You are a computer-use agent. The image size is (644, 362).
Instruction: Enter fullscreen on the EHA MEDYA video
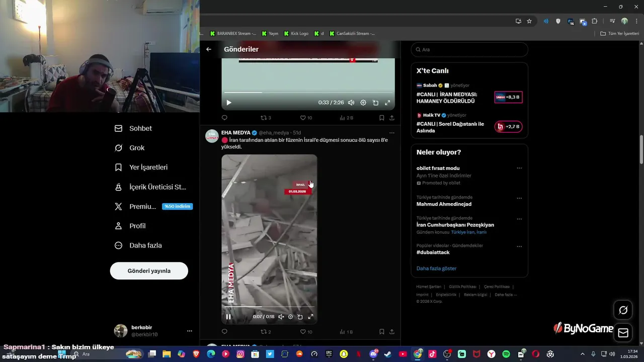tap(310, 317)
